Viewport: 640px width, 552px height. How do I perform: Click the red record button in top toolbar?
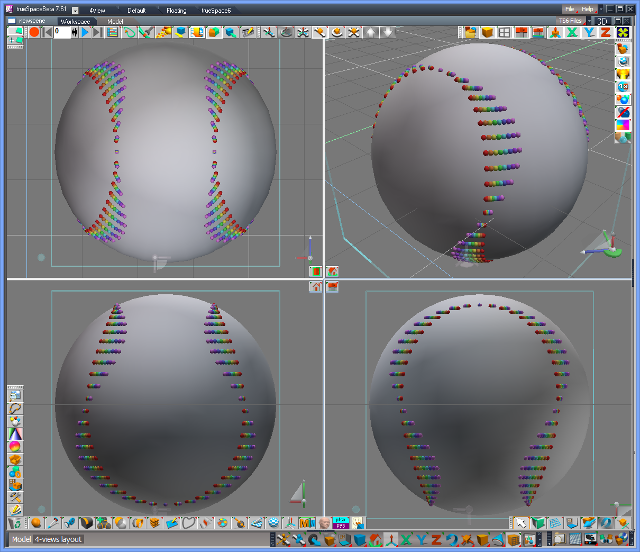click(x=34, y=32)
